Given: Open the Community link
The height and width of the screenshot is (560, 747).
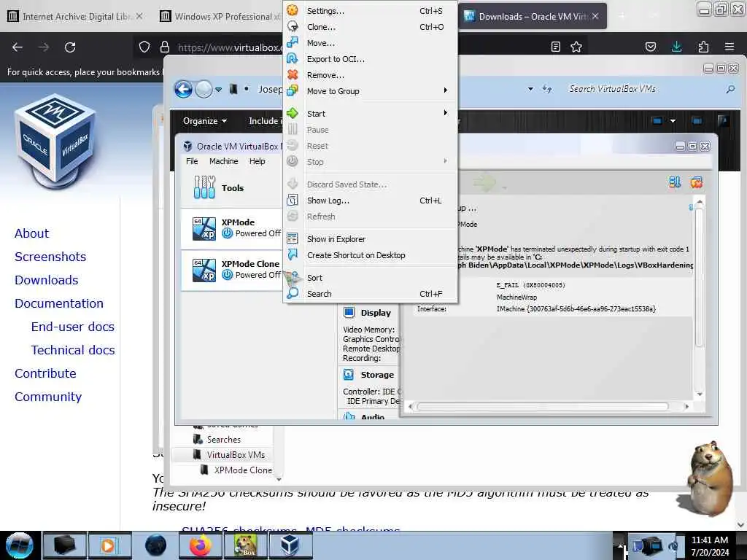Looking at the screenshot, I should pyautogui.click(x=48, y=397).
